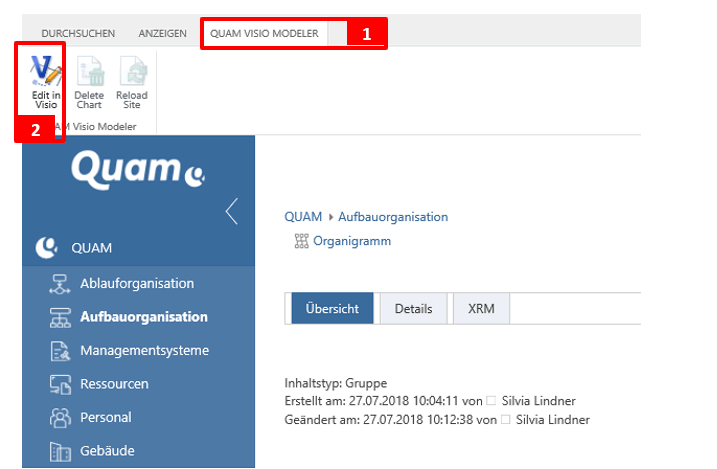Open the XRM tab

tap(481, 309)
